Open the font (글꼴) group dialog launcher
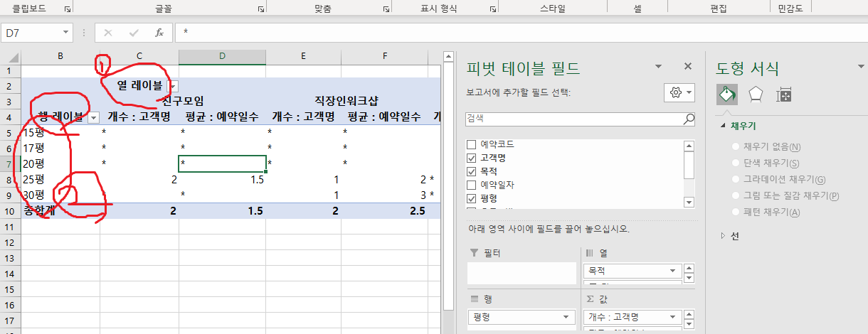 261,9
